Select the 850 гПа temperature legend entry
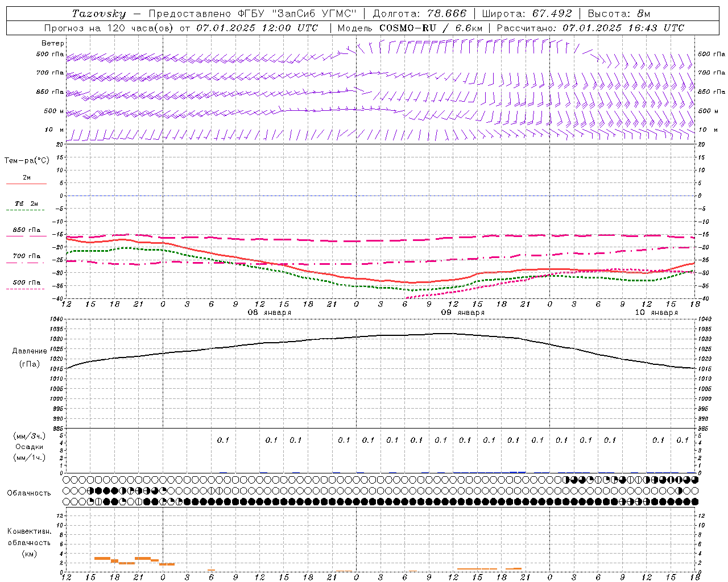728x582 pixels. click(x=27, y=230)
